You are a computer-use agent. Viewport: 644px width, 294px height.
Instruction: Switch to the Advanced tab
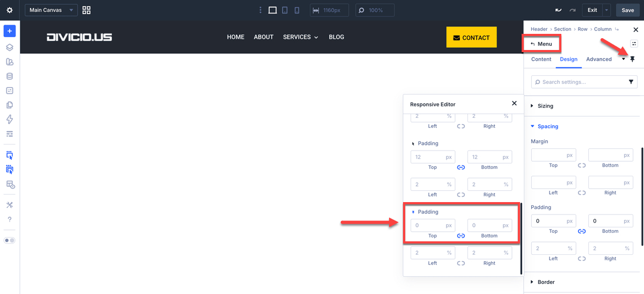pyautogui.click(x=599, y=59)
